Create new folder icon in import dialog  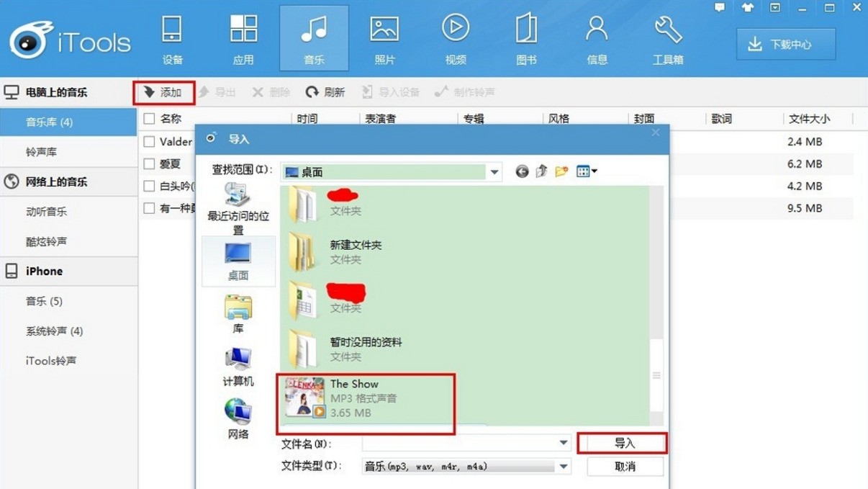[x=561, y=171]
